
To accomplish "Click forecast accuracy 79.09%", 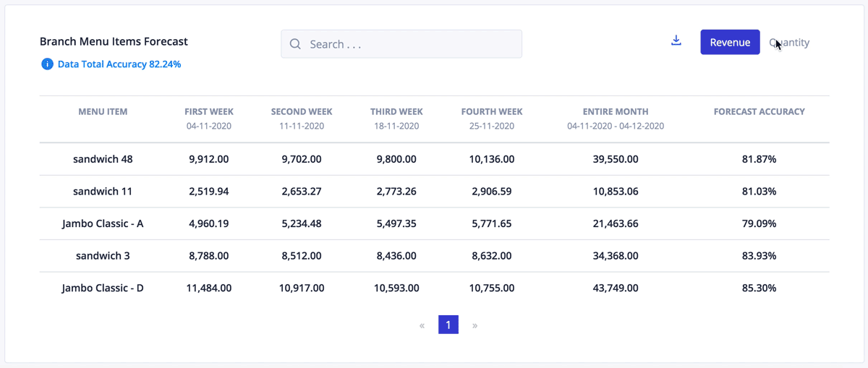I will [759, 223].
